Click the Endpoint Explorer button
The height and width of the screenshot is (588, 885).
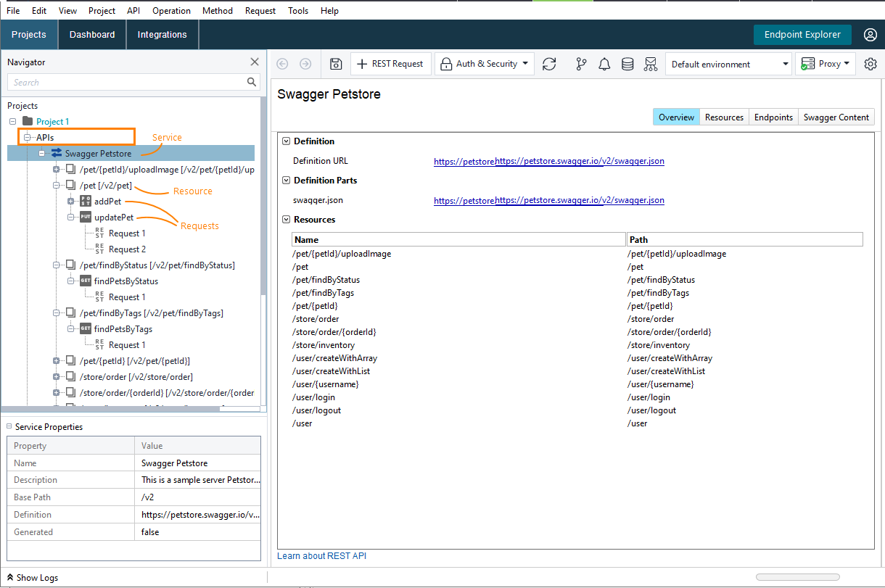click(802, 35)
